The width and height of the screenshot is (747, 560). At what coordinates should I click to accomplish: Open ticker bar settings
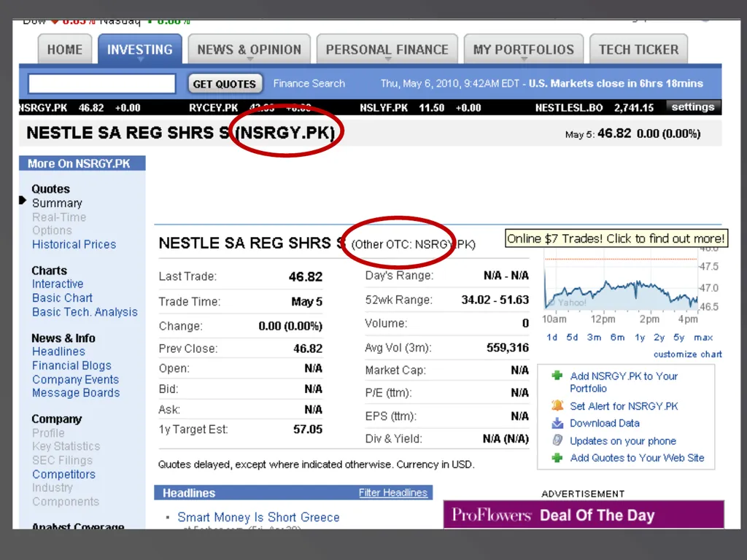[693, 107]
